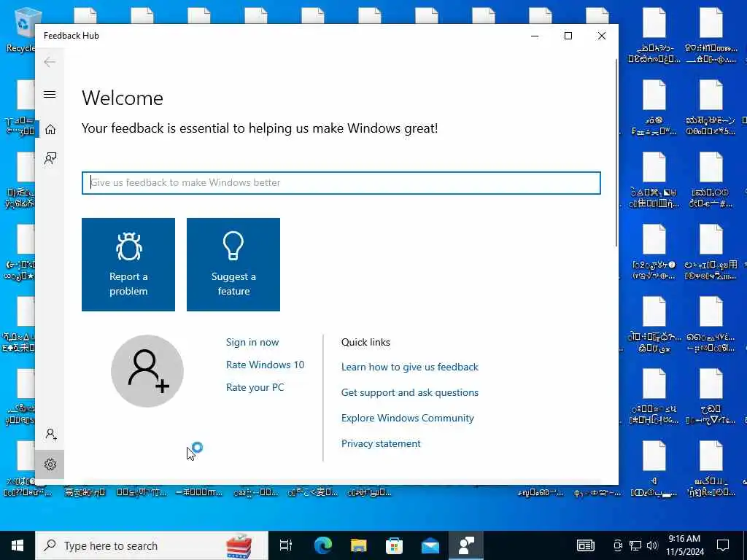
Task: Open File Explorer from the taskbar
Action: [x=359, y=545]
